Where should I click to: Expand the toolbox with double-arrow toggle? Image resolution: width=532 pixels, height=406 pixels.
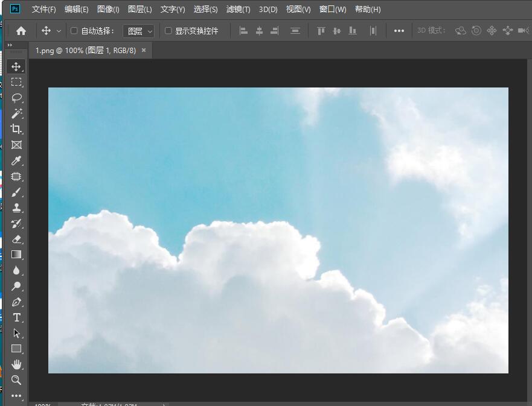pyautogui.click(x=10, y=45)
